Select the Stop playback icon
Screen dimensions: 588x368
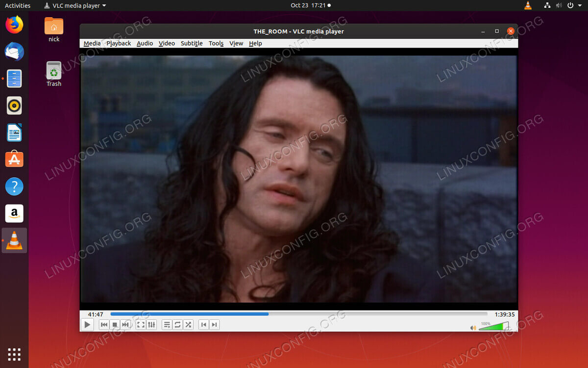click(x=114, y=324)
